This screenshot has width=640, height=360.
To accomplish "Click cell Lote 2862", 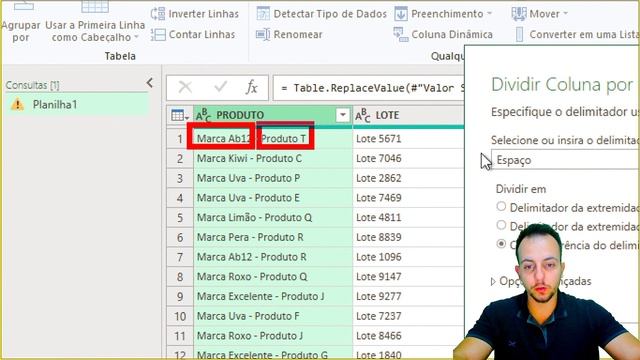I will click(408, 178).
